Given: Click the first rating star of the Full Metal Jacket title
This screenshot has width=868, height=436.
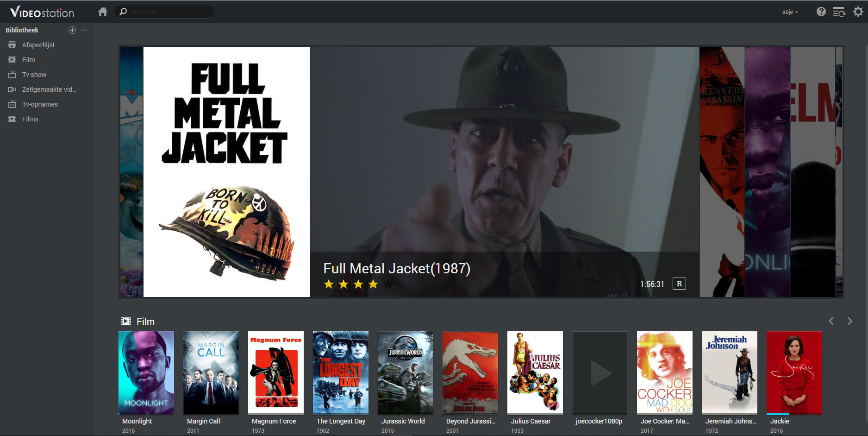Looking at the screenshot, I should point(329,284).
